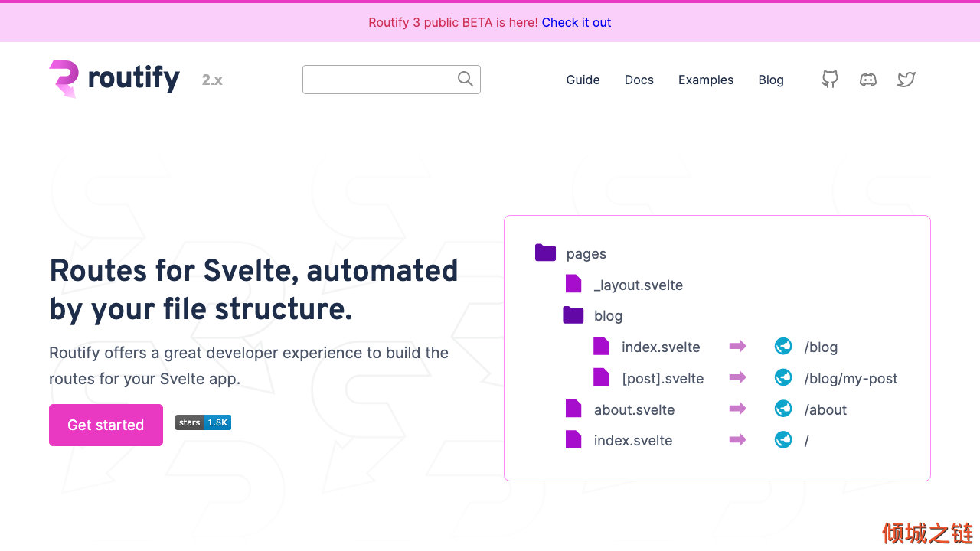Click the _layout.svelte file icon
Image resolution: width=980 pixels, height=551 pixels.
point(573,284)
